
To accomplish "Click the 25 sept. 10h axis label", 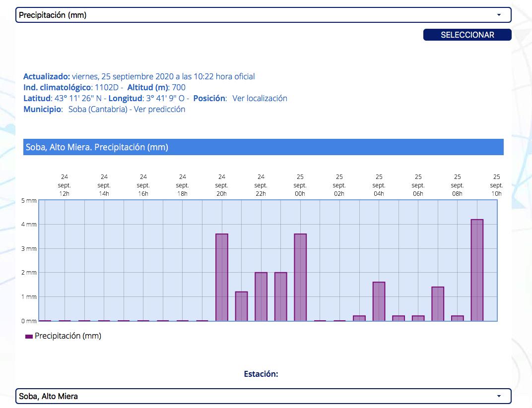I will 496,185.
